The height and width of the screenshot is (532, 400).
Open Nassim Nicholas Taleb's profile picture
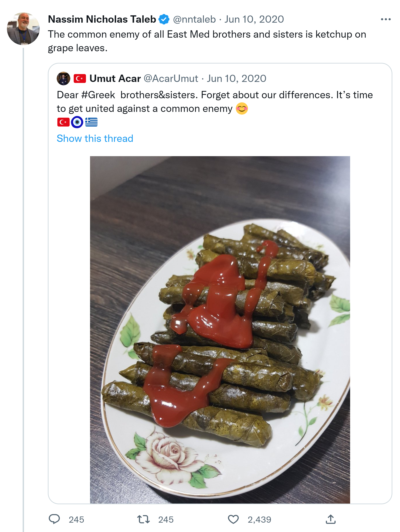point(23,29)
